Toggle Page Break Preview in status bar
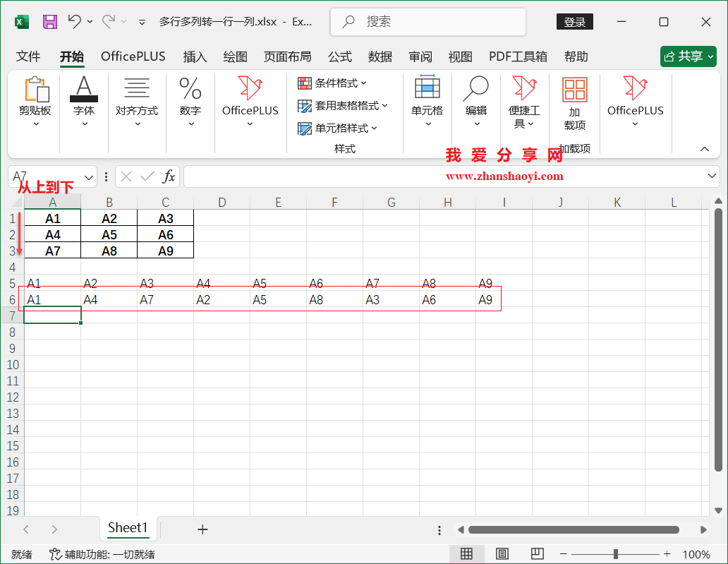This screenshot has width=728, height=564. point(538,554)
